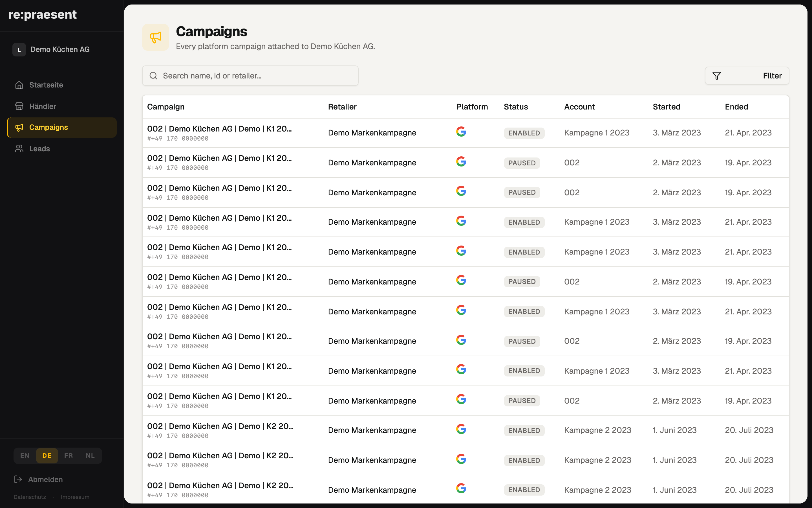This screenshot has width=812, height=508.
Task: Click the yellow Campaigns header megaphone icon
Action: click(x=156, y=37)
